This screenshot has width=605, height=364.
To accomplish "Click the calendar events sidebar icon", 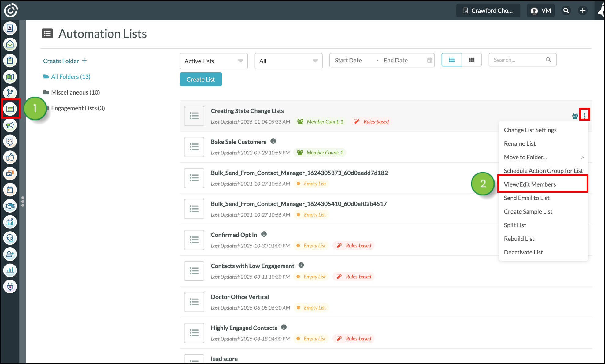I will coord(10,190).
